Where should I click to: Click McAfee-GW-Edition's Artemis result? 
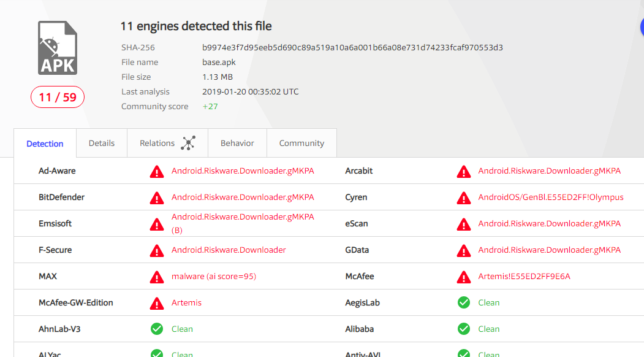[x=186, y=302]
